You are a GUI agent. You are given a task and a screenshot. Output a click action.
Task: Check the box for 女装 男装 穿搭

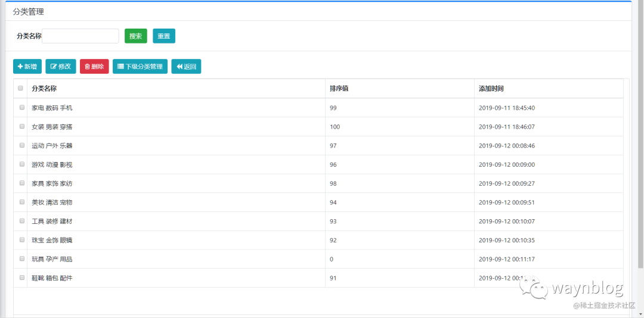tap(22, 126)
